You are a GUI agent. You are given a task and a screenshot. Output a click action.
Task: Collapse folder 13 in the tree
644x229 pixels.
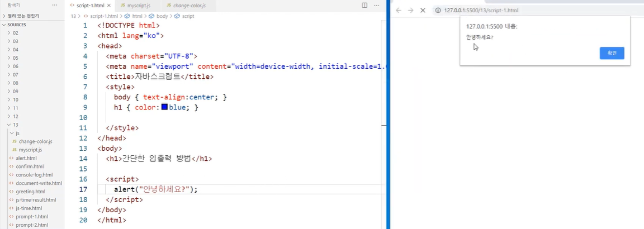(x=32, y=125)
